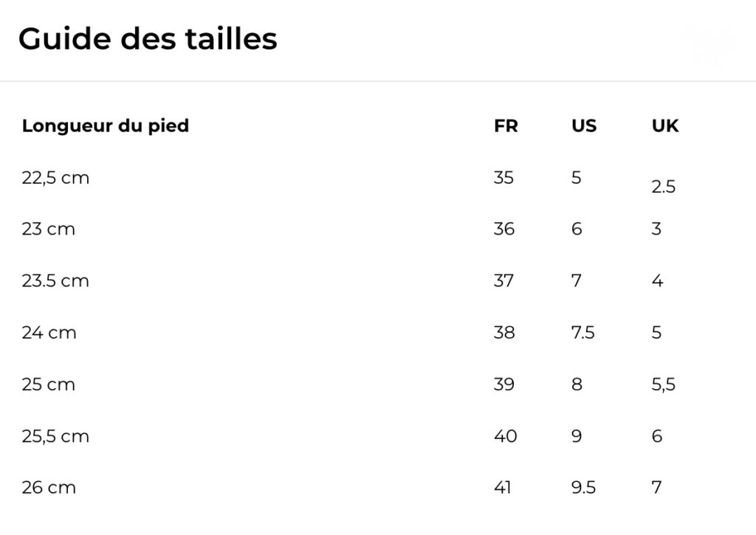Click the 22,5 cm foot length row
This screenshot has height=535, width=756.
click(x=55, y=178)
